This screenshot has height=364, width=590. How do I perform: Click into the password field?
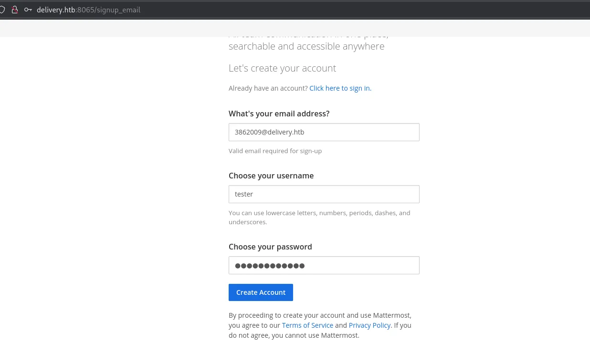[324, 265]
